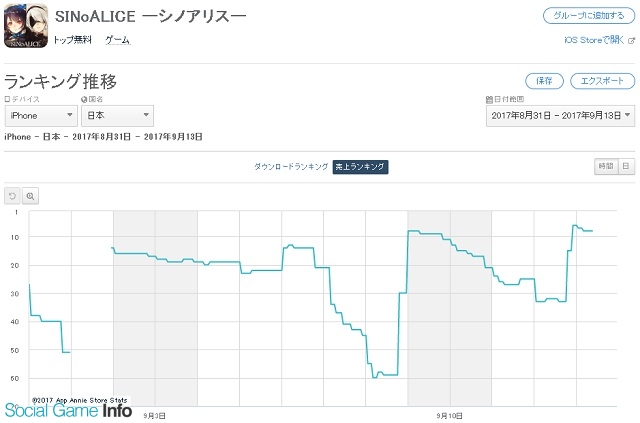Click the chart reset undo icon
The width and height of the screenshot is (640, 423).
tap(12, 196)
